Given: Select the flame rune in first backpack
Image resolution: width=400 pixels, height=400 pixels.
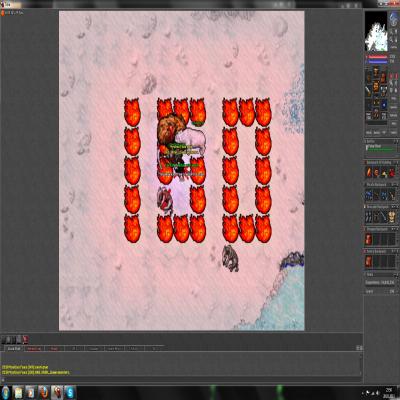Looking at the screenshot, I should pos(368,172).
